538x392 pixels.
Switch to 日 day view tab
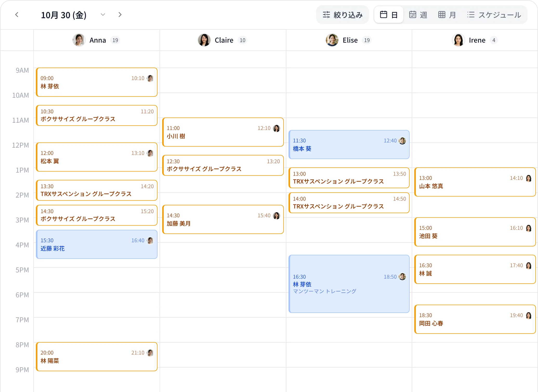tap(389, 15)
